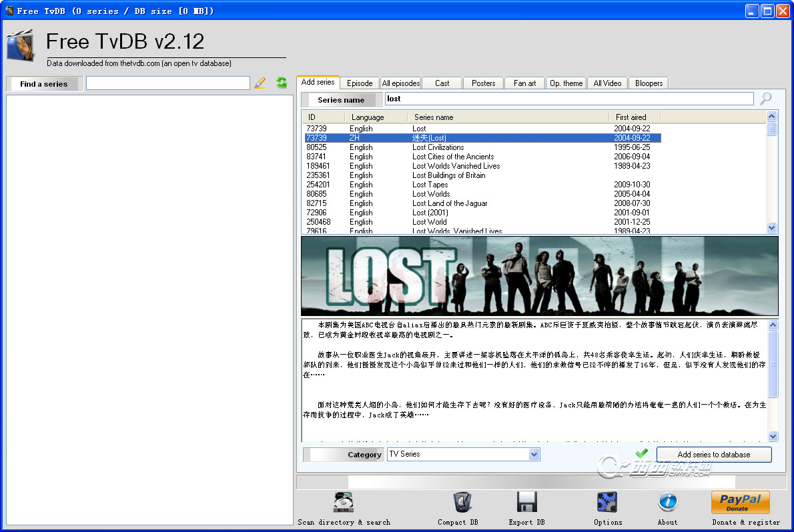Click the pencil edit icon beside Find a series
The width and height of the screenshot is (794, 532).
pos(260,83)
